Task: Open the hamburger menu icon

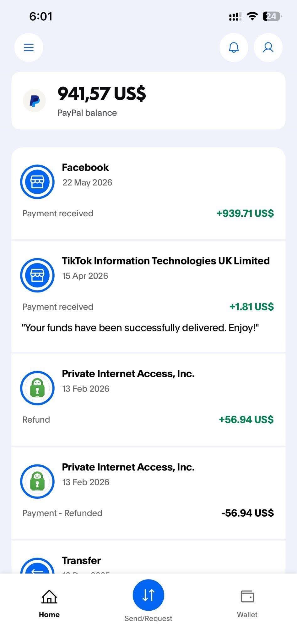Action: pyautogui.click(x=29, y=47)
